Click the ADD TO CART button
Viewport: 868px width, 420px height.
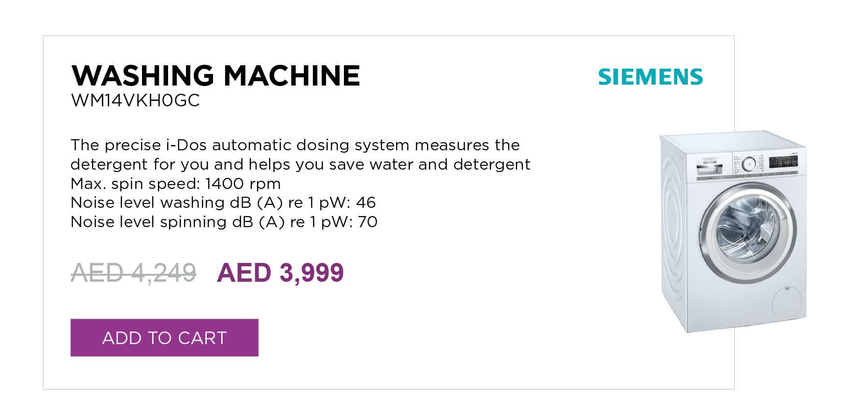click(x=164, y=337)
